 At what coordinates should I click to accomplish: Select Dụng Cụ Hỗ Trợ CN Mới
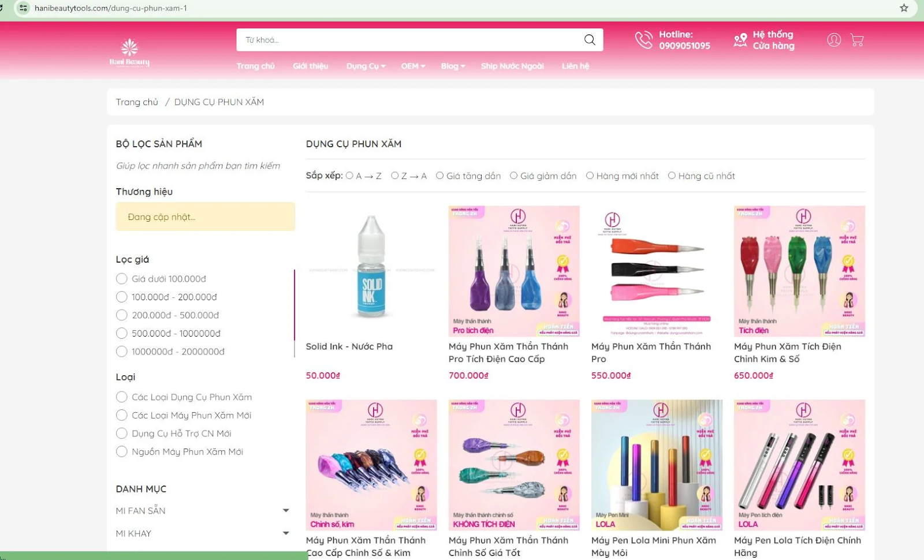click(x=121, y=434)
